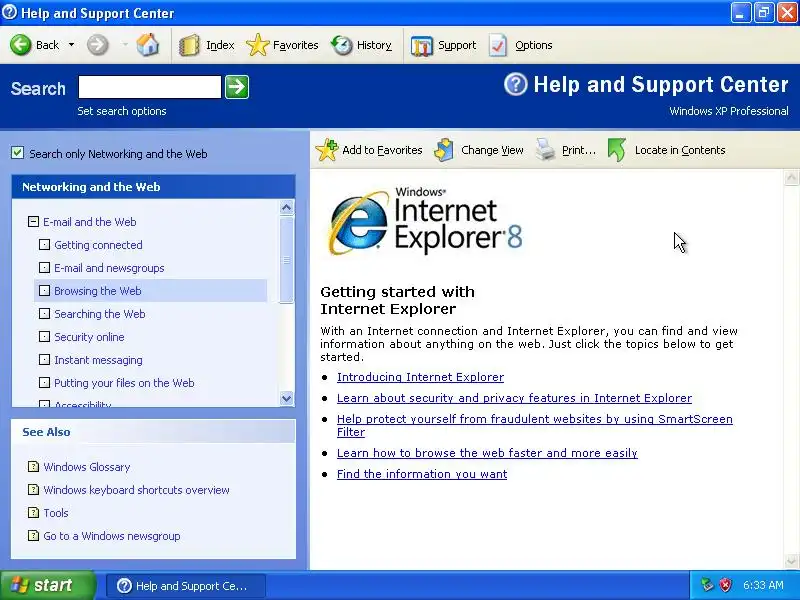800x600 pixels.
Task: Open Go to a Windows newsgroup link
Action: pyautogui.click(x=112, y=536)
